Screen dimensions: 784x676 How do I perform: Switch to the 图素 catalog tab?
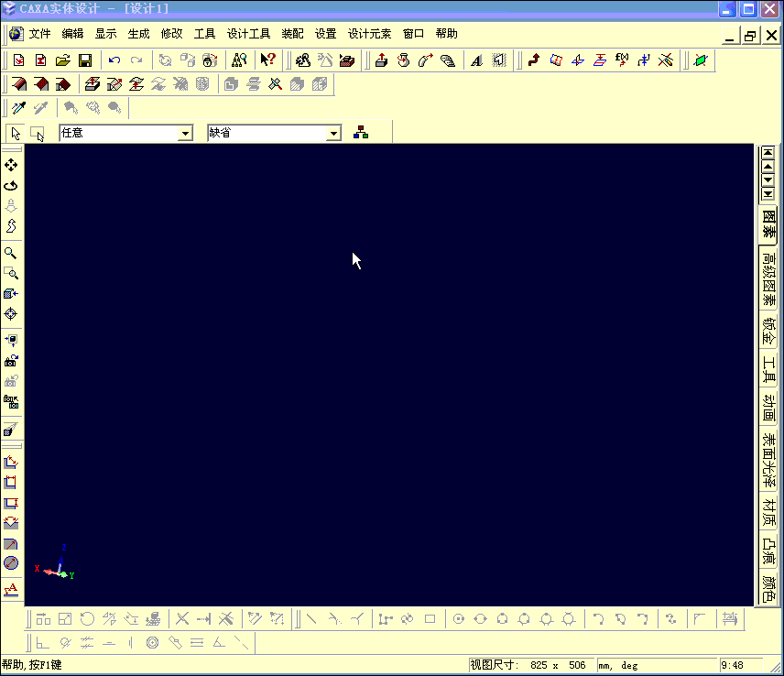[x=768, y=224]
